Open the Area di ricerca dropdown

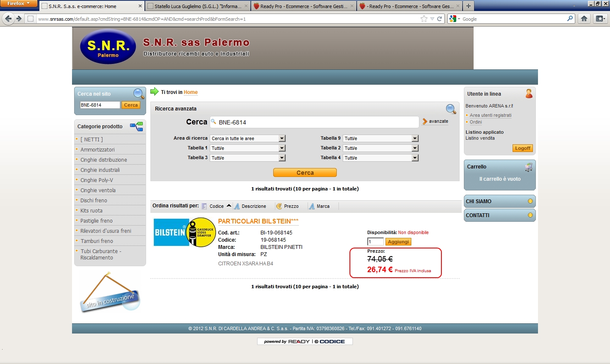248,138
